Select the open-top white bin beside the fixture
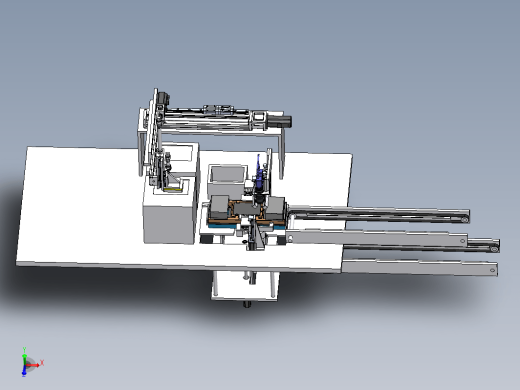The height and width of the screenshot is (390, 520). pyautogui.click(x=227, y=180)
